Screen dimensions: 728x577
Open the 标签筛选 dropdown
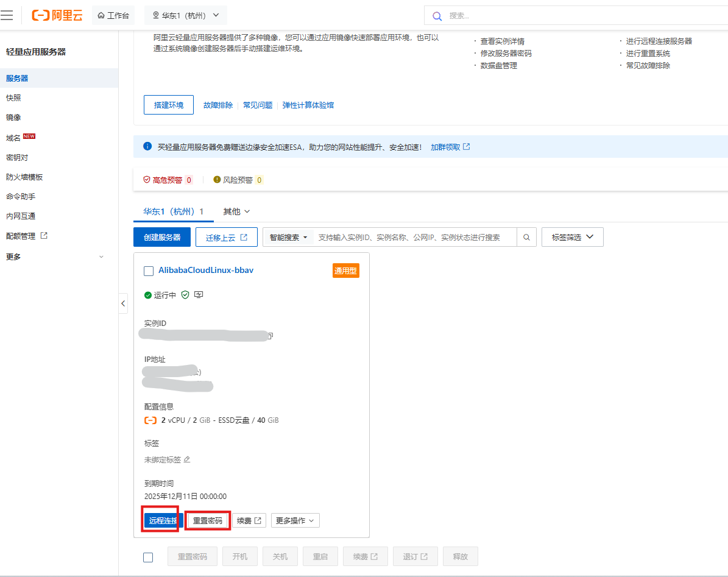click(573, 237)
